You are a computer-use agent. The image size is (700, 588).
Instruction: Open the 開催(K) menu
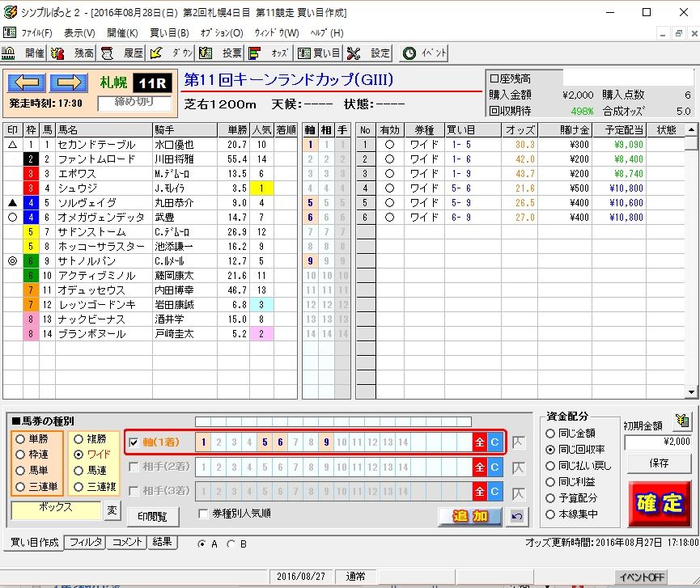click(x=122, y=33)
